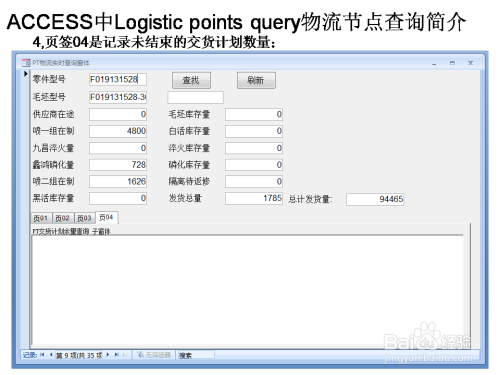Click the 黑活库存量 value field
Screen dimensions: 500x375
118,198
